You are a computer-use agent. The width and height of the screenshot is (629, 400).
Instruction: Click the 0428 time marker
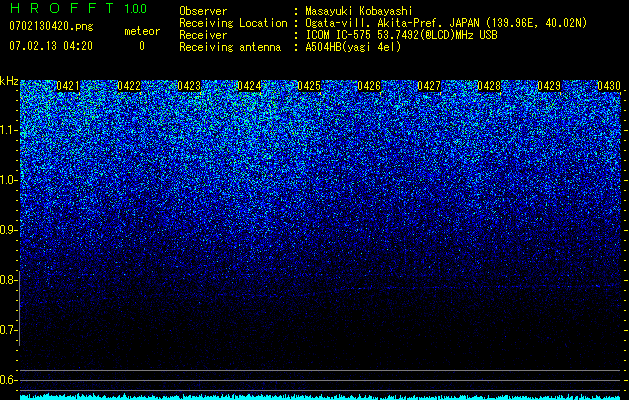coord(489,86)
